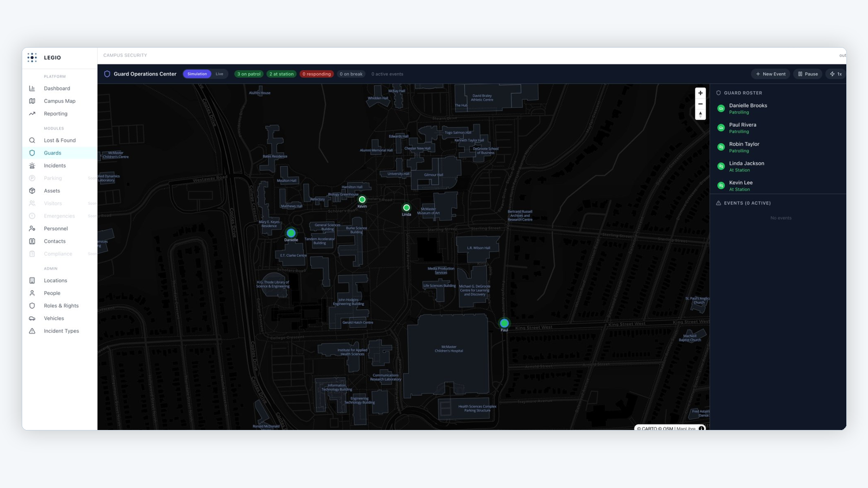Screen dimensions: 868x488
Task: Select the Guards shield icon in sidebar
Action: point(32,153)
